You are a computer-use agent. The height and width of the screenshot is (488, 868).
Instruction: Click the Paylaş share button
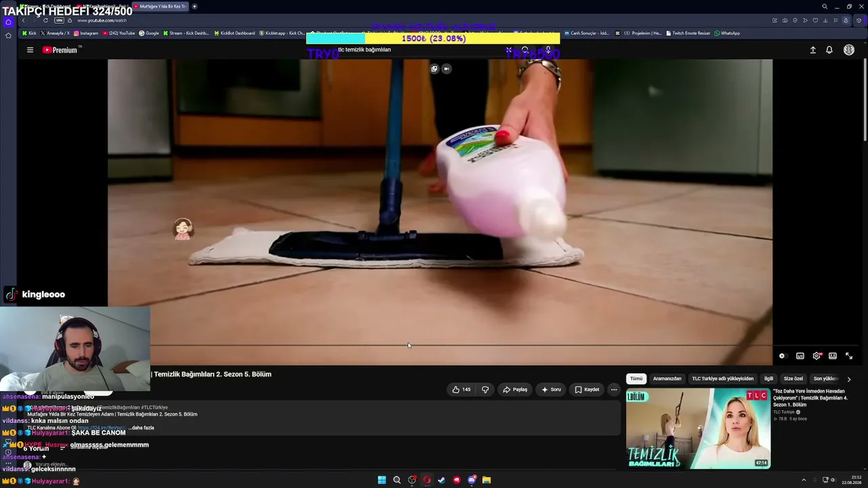[x=515, y=390]
